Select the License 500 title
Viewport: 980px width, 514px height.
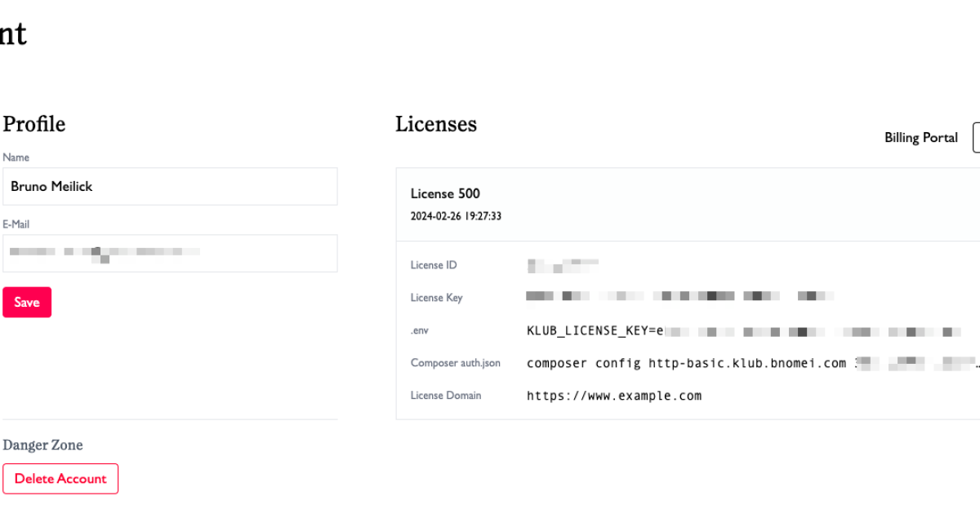pos(445,193)
